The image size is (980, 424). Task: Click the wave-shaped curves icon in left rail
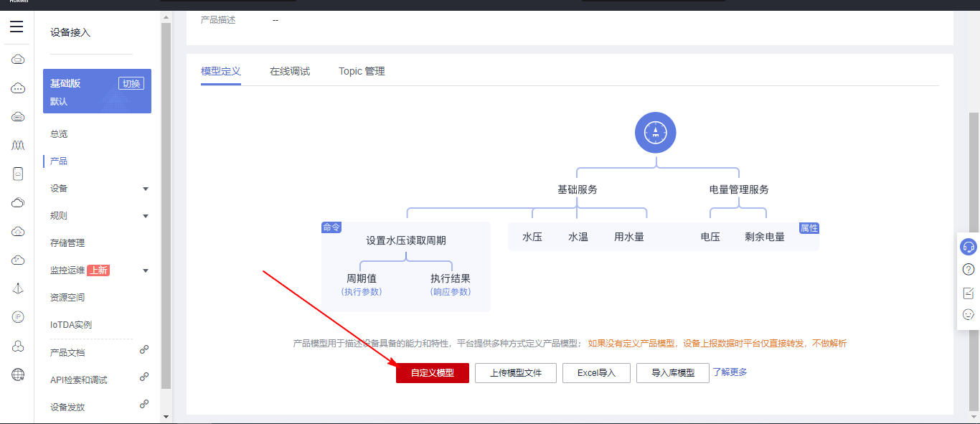pos(18,145)
